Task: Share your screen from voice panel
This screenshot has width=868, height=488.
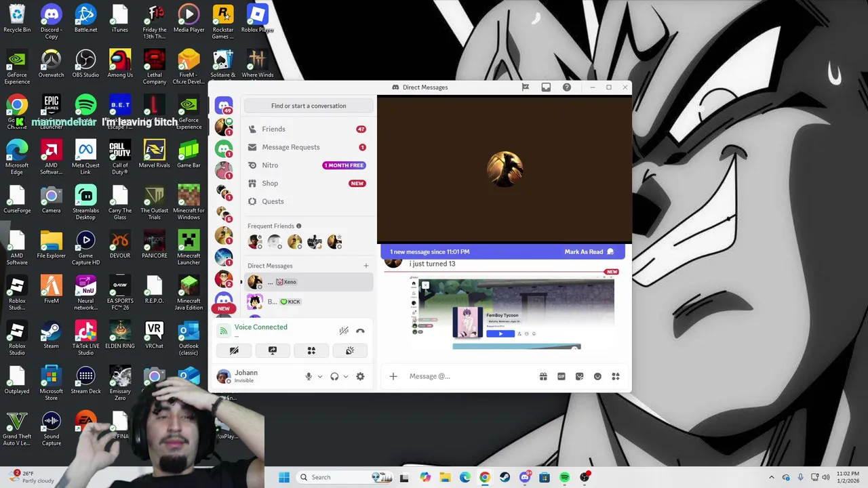Action: tap(273, 350)
